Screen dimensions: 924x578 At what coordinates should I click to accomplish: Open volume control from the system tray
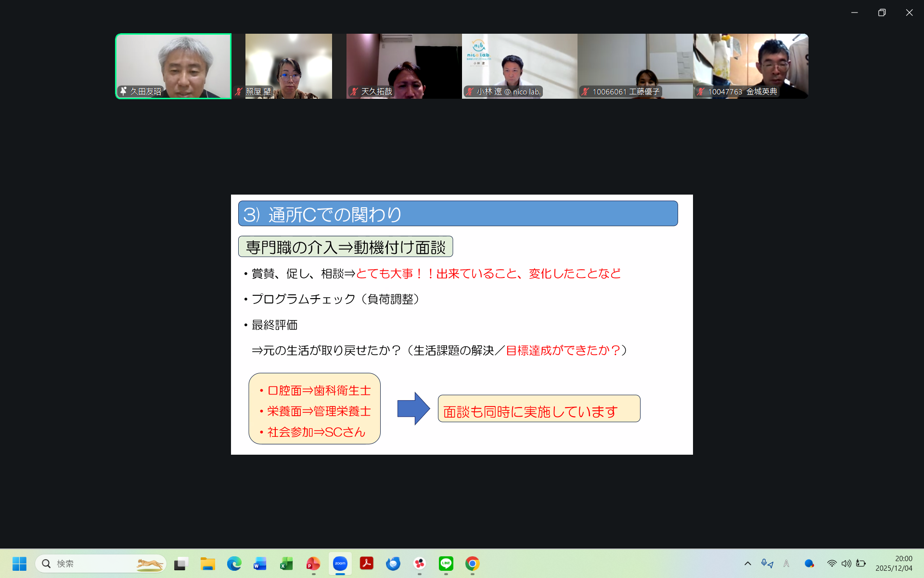point(846,563)
